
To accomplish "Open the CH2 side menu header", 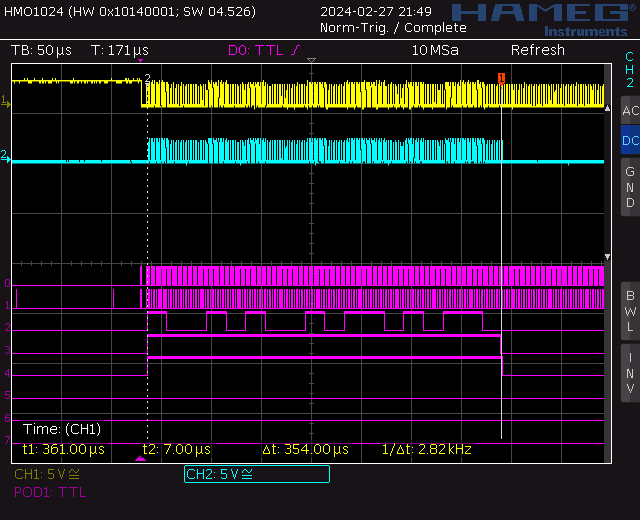I will click(x=630, y=70).
